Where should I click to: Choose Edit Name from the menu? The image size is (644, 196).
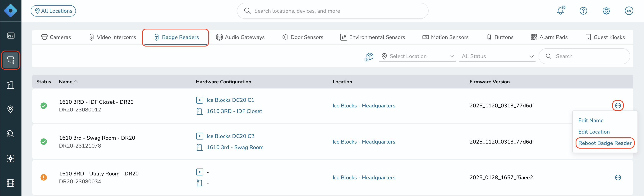pyautogui.click(x=591, y=120)
